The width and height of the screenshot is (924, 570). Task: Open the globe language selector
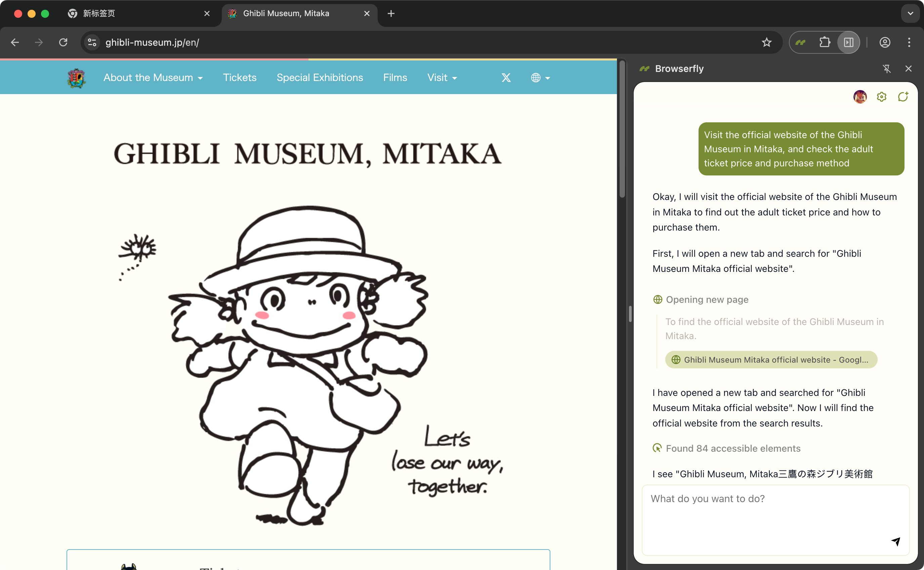click(x=540, y=78)
